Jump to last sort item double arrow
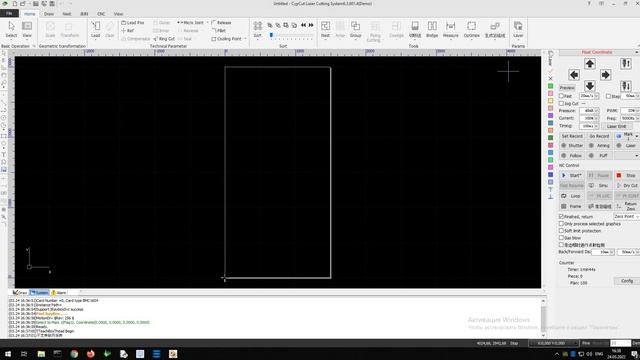Viewport: 640px width, 360px height. click(311, 25)
